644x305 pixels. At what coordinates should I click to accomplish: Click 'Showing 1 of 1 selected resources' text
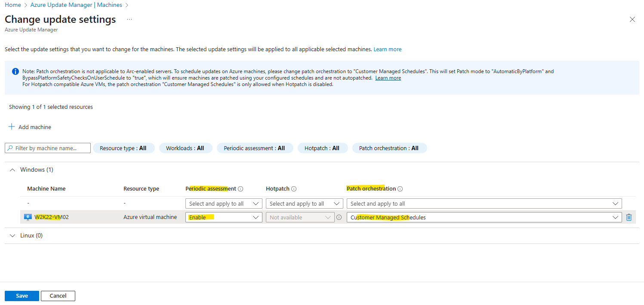(x=51, y=107)
